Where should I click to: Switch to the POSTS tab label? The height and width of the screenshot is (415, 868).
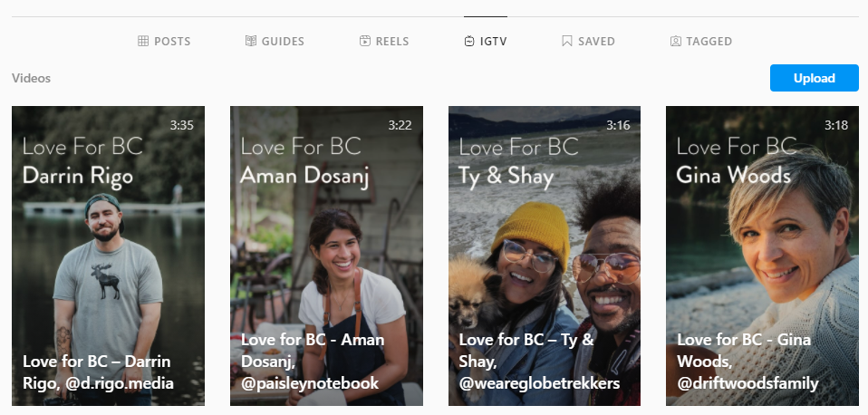172,42
